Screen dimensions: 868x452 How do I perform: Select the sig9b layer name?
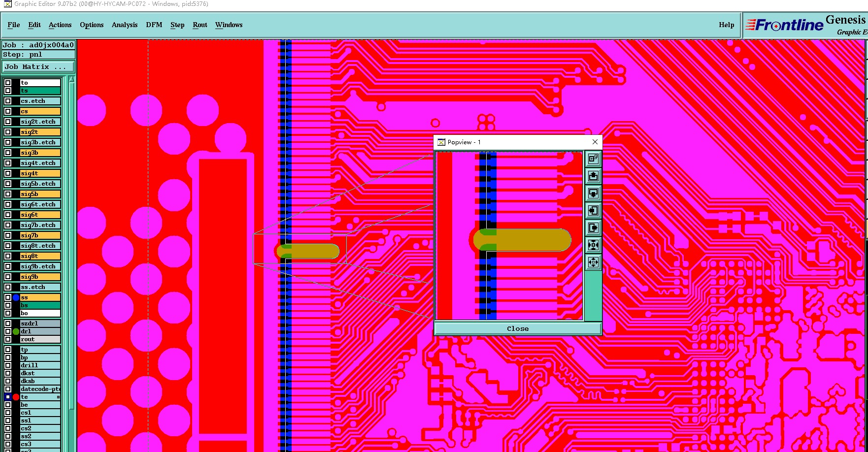tap(40, 277)
